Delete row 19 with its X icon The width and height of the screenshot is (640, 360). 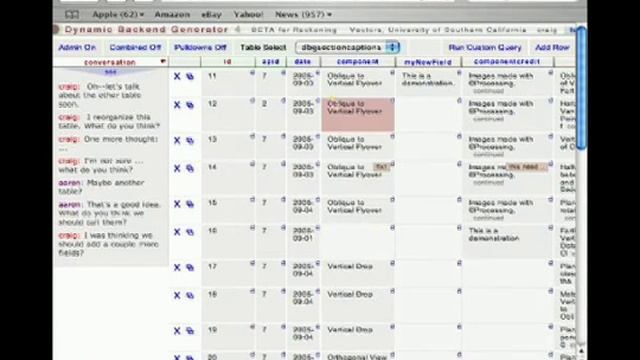tap(177, 331)
